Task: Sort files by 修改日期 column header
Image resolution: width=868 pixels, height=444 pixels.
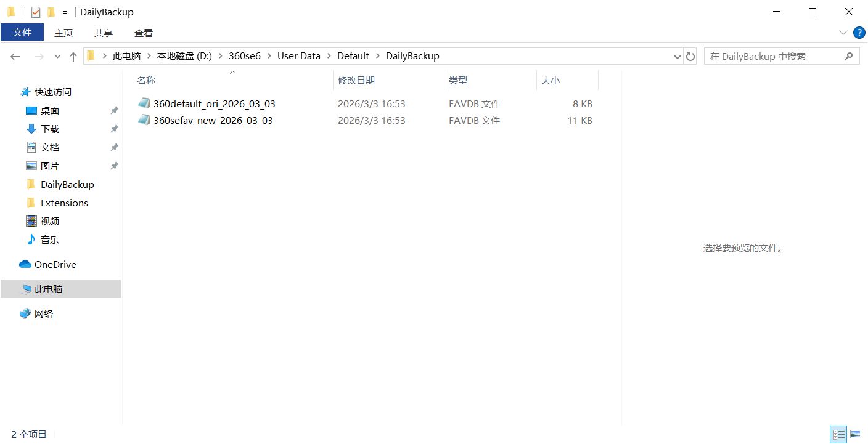Action: click(x=356, y=80)
